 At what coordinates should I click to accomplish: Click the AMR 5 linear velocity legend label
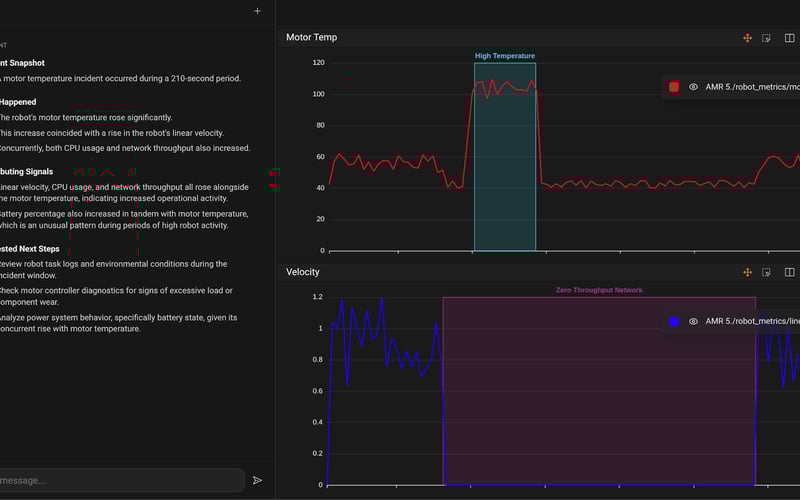tap(753, 321)
